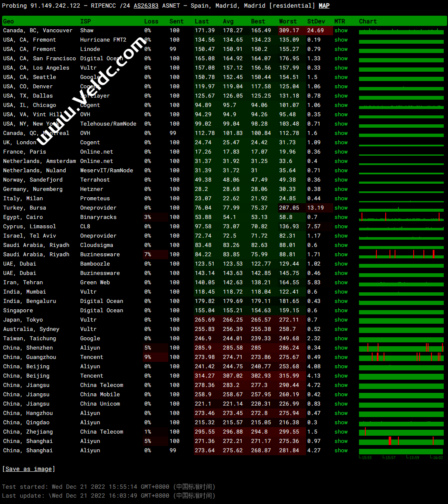Click the Egypt Cairo latency chart
448x504 pixels.
click(x=401, y=217)
